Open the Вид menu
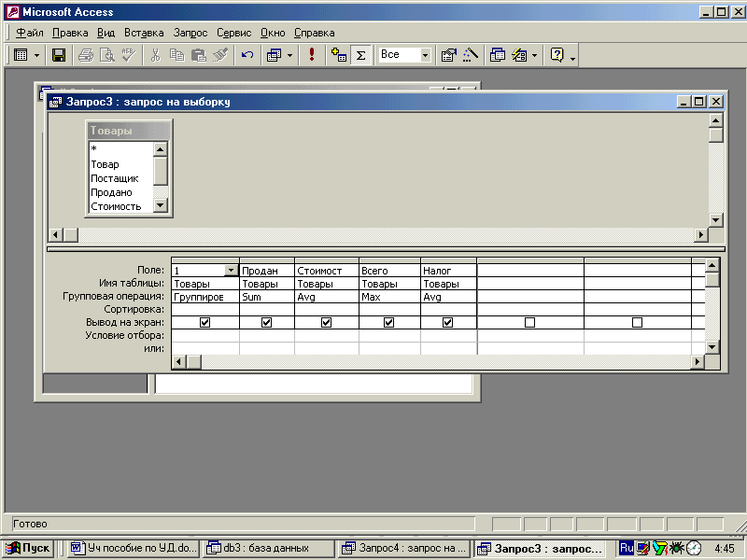The image size is (747, 560). point(106,33)
